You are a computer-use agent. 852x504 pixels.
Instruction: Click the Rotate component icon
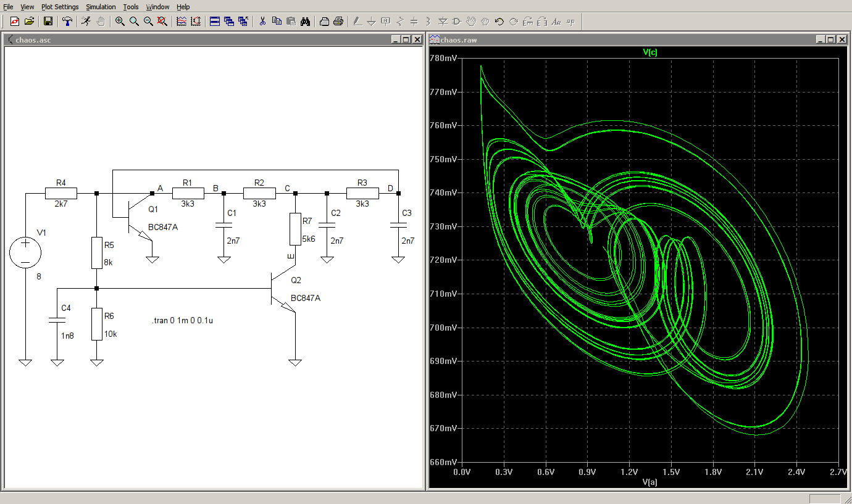pyautogui.click(x=528, y=21)
